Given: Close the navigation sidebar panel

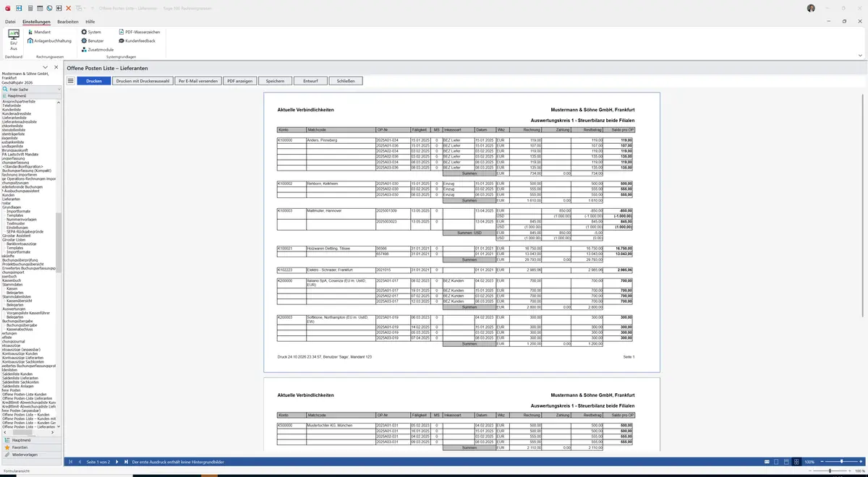Looking at the screenshot, I should tap(56, 67).
